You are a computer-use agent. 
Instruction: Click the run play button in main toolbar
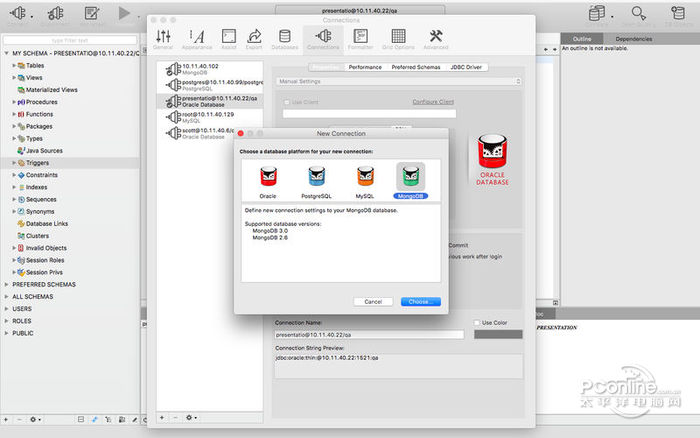[124, 13]
